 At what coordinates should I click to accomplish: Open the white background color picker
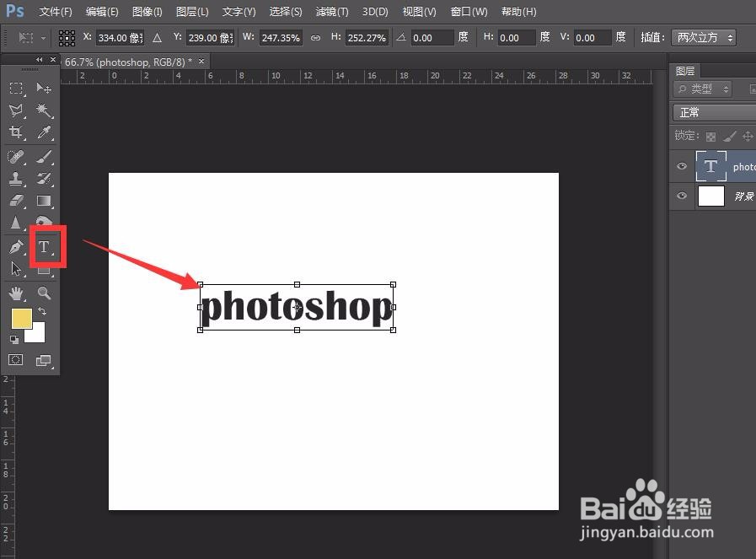[x=39, y=336]
